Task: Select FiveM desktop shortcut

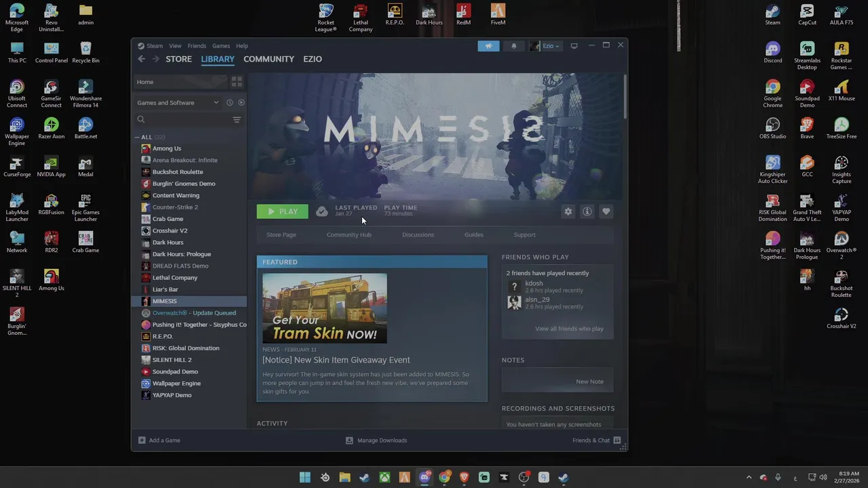Action: (x=498, y=14)
